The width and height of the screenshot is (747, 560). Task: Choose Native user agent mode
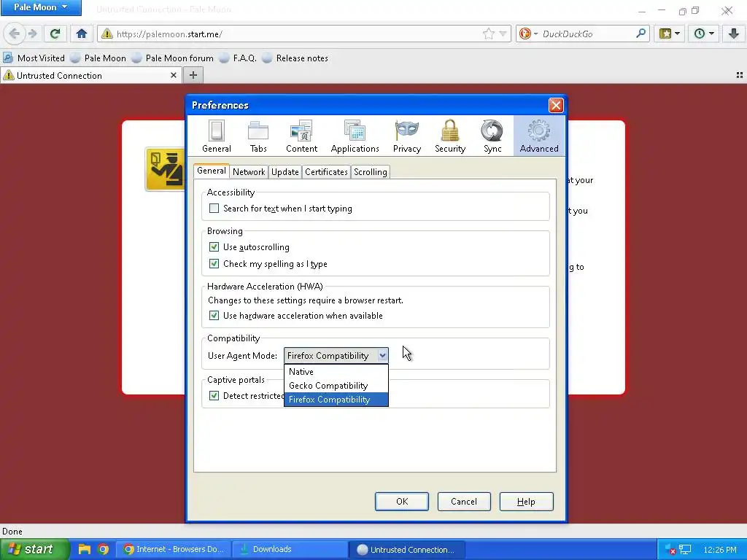click(336, 372)
